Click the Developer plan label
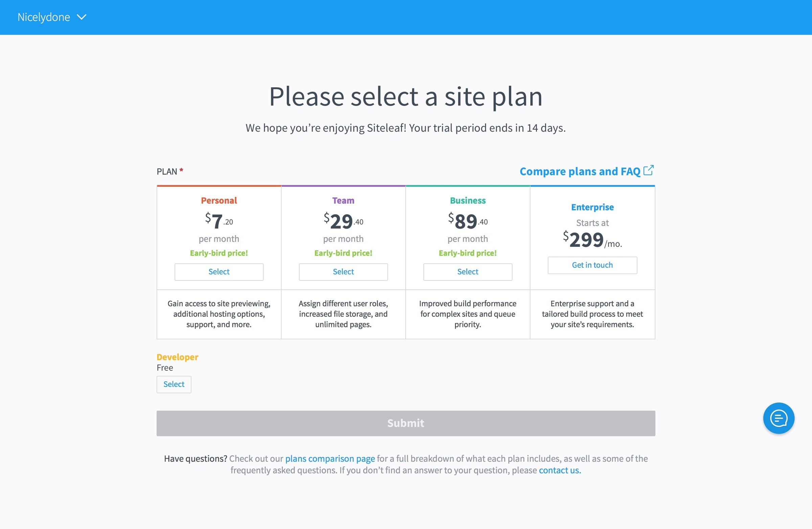 [x=177, y=357]
